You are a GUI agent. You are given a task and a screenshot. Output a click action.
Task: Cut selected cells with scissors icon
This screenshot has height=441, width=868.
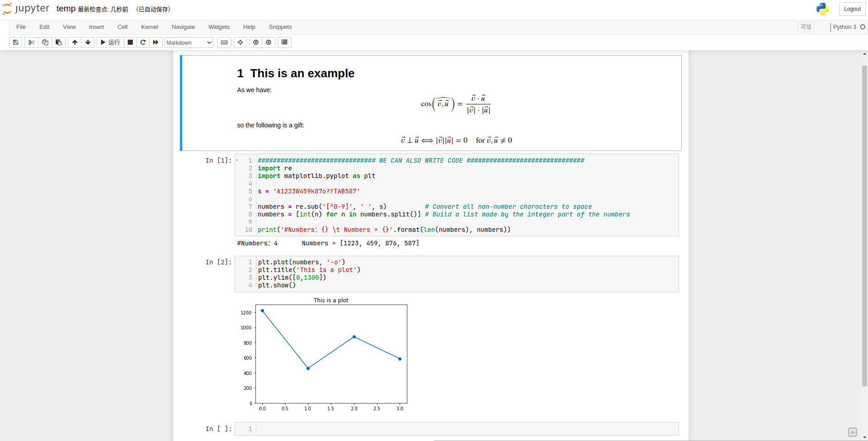(x=31, y=42)
